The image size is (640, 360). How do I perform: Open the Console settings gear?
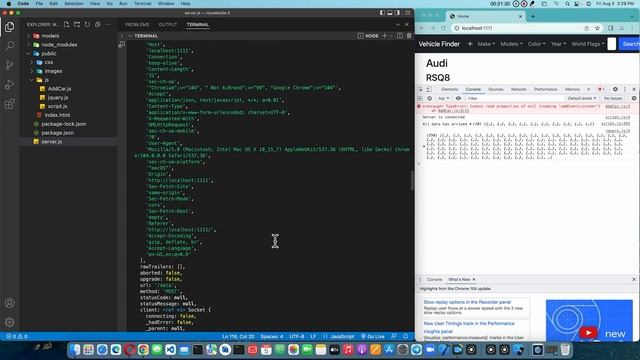click(634, 98)
